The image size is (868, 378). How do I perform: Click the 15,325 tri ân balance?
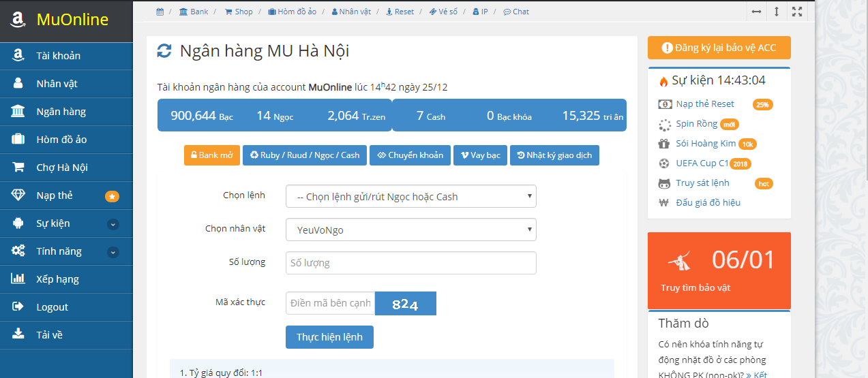click(x=593, y=116)
